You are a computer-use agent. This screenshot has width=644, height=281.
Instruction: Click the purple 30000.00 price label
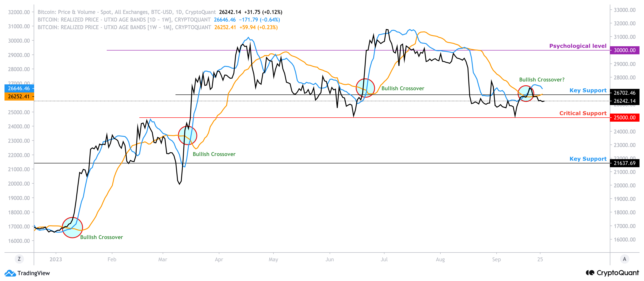[624, 50]
